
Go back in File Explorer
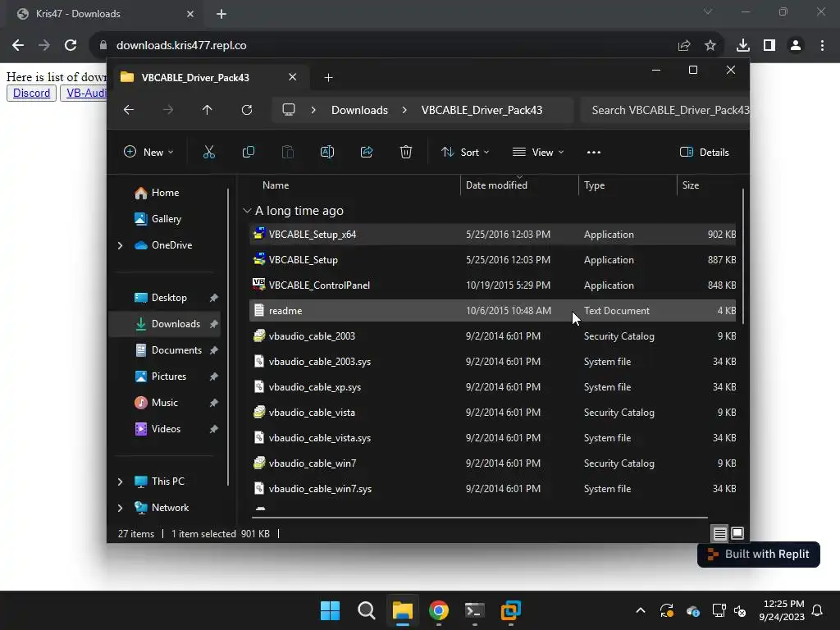coord(129,110)
